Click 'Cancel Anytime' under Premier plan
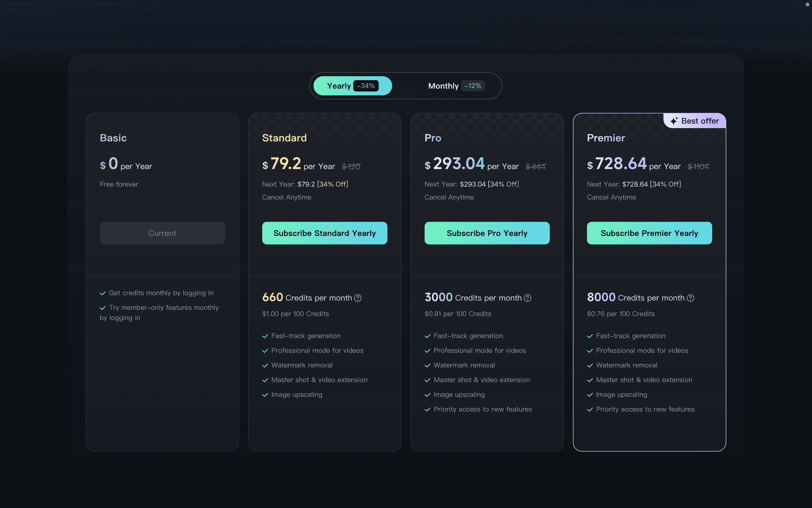Image resolution: width=812 pixels, height=508 pixels. [x=611, y=197]
